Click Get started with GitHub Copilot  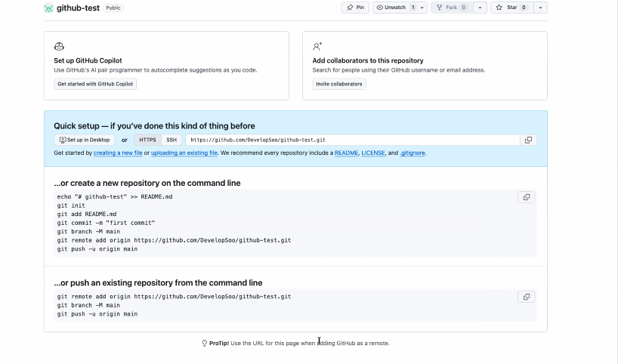click(x=95, y=84)
